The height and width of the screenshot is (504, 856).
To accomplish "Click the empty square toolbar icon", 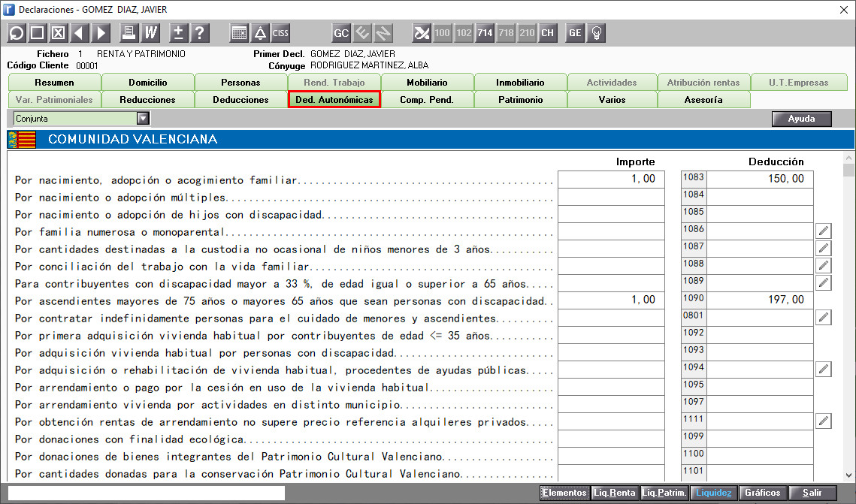I will click(37, 33).
